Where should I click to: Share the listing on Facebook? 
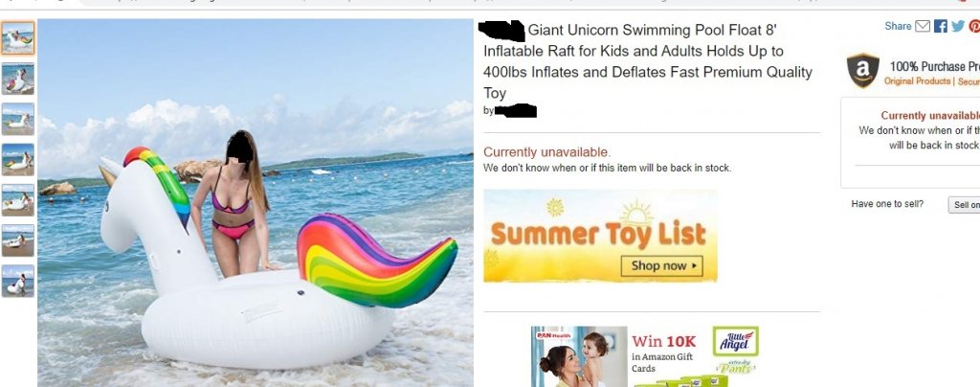(x=941, y=26)
